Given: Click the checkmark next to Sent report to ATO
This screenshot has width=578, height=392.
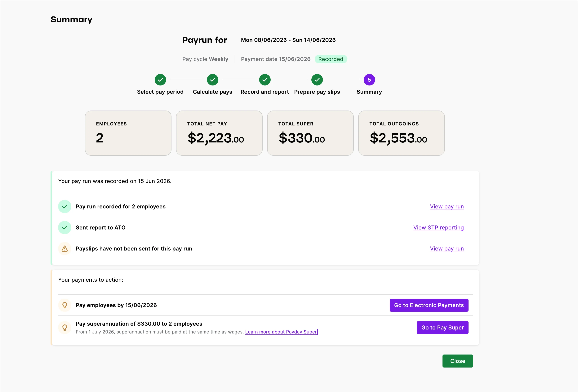Looking at the screenshot, I should tap(64, 227).
